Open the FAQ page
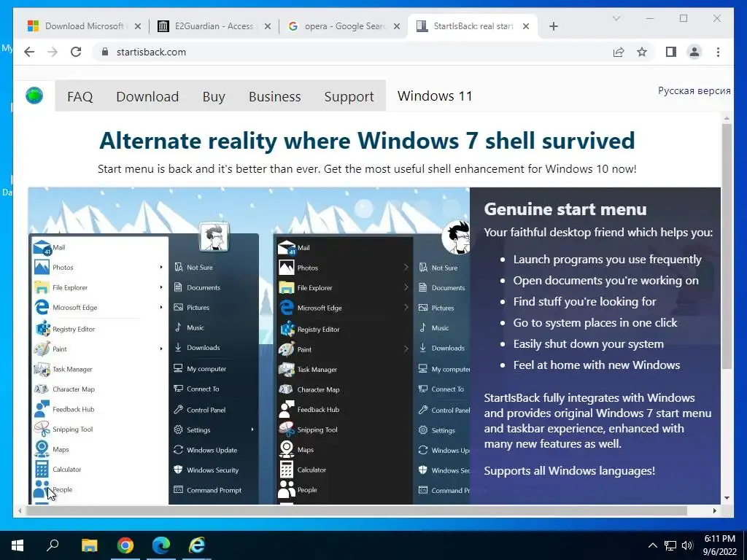The height and width of the screenshot is (560, 747). coord(80,97)
